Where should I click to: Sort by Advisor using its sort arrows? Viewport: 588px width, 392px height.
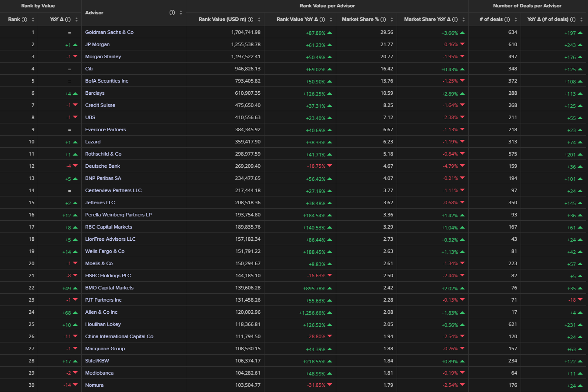pos(181,13)
